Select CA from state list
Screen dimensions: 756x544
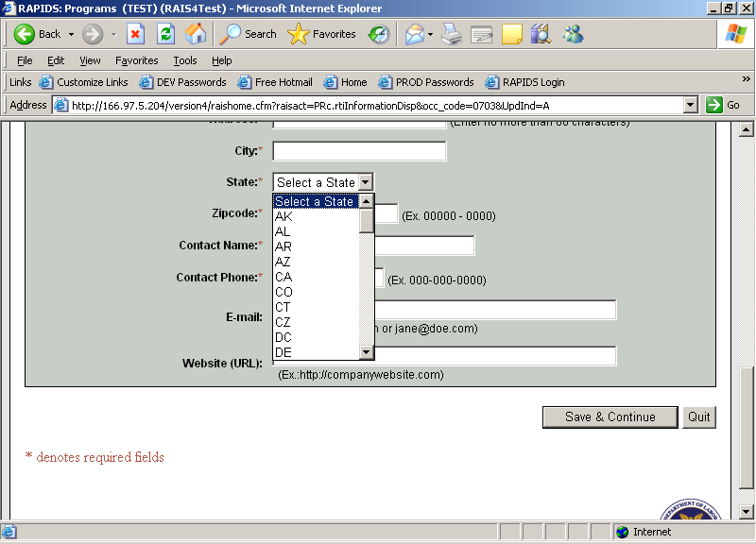tap(317, 277)
